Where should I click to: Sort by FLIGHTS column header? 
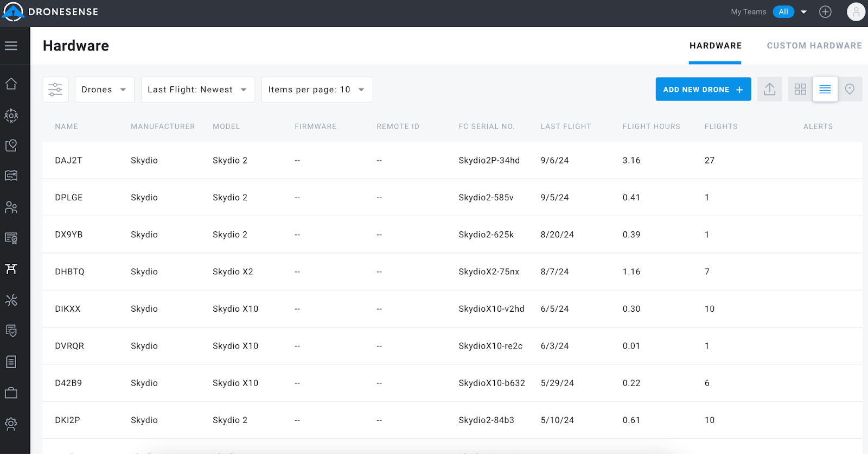coord(721,127)
